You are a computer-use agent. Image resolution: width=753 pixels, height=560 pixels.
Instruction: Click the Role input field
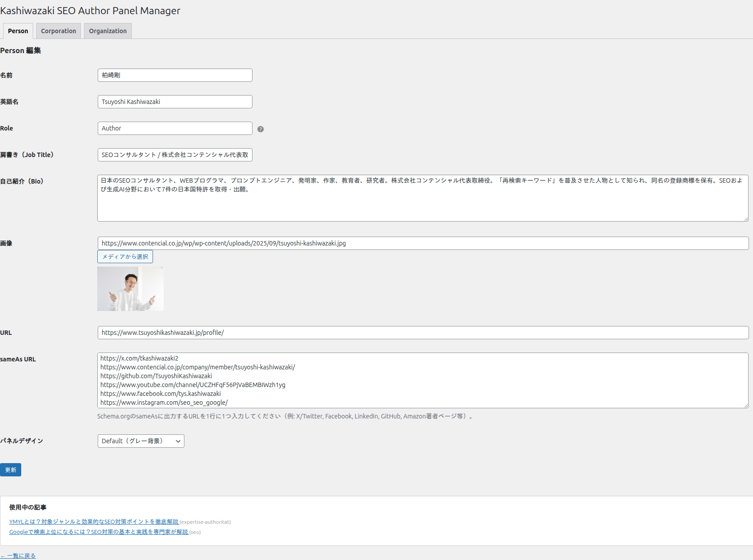(175, 128)
